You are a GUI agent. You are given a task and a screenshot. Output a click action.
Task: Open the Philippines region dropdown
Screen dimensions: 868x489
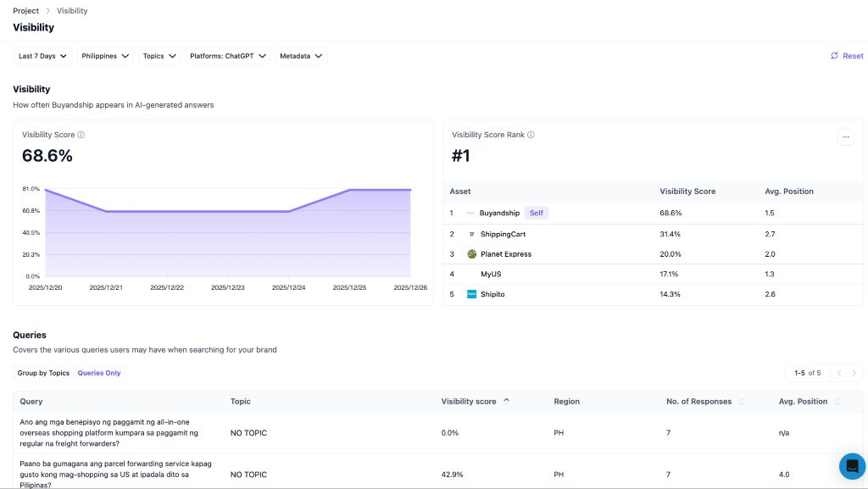[105, 56]
